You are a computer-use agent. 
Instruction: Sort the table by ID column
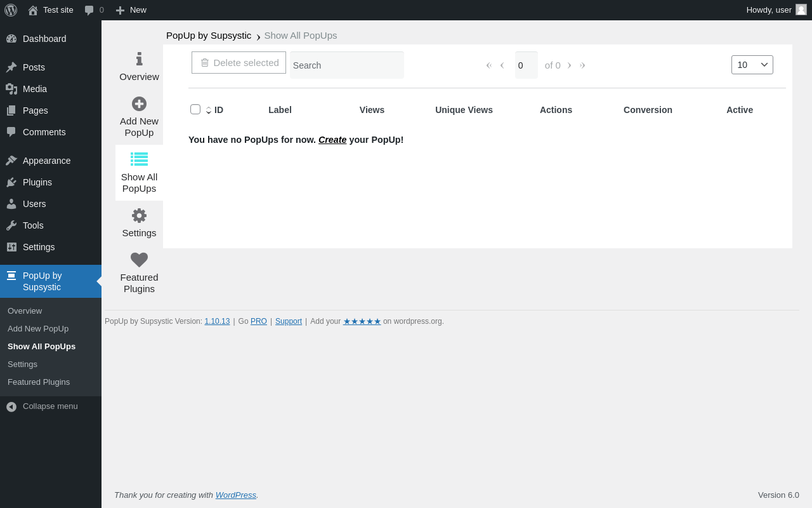(218, 110)
